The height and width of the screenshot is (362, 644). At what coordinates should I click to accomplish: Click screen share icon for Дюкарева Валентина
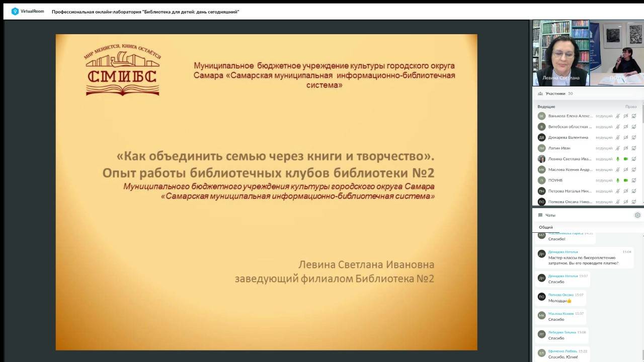coord(634,137)
